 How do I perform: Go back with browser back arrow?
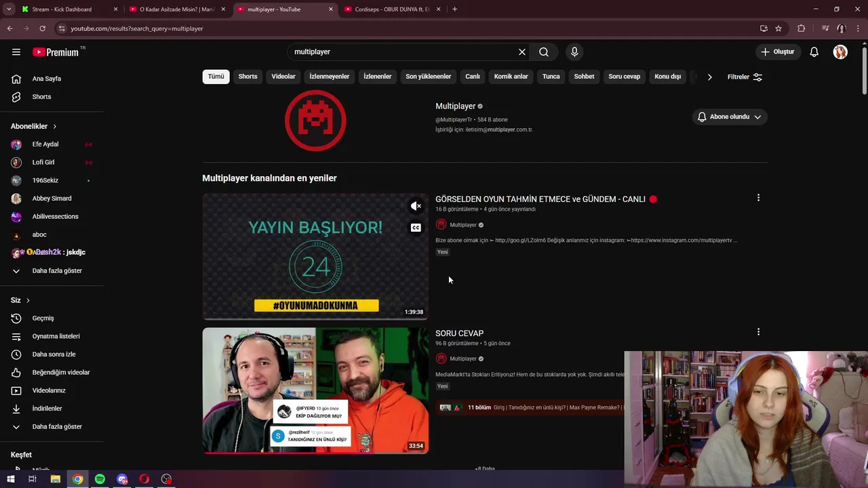(x=9, y=28)
